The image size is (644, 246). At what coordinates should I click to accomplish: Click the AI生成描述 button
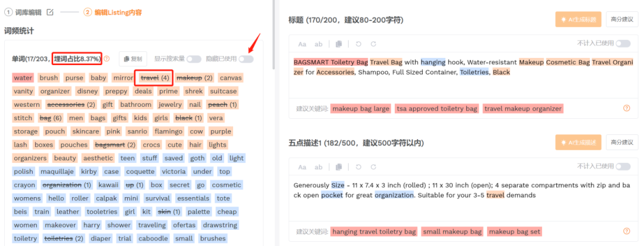coord(578,142)
